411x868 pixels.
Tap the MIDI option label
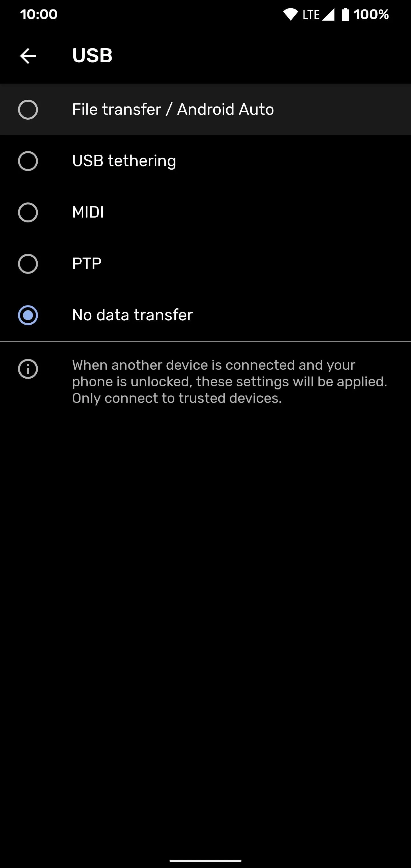[x=88, y=212]
